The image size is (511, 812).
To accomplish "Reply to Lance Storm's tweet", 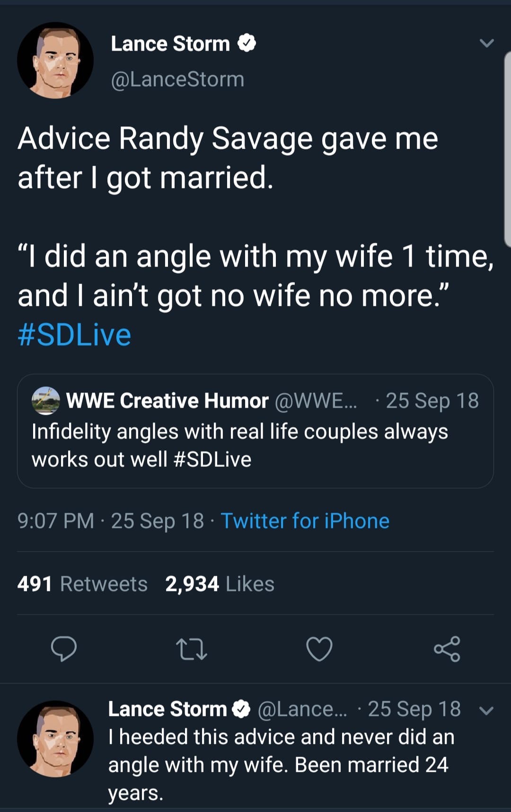I will point(64,649).
